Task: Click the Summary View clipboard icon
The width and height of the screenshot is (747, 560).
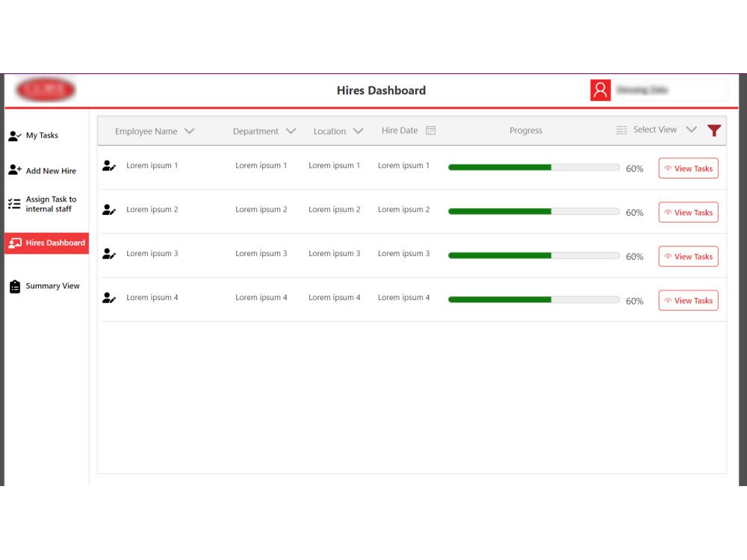Action: [x=15, y=287]
